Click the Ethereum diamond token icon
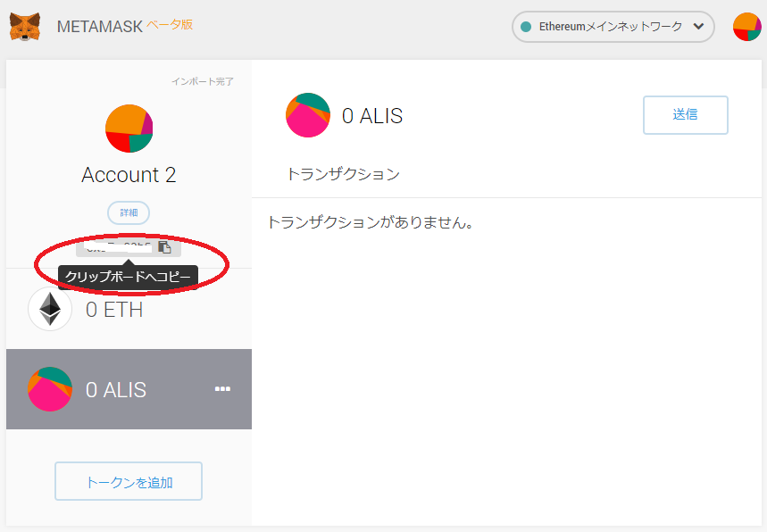This screenshot has height=532, width=767. pyautogui.click(x=50, y=310)
